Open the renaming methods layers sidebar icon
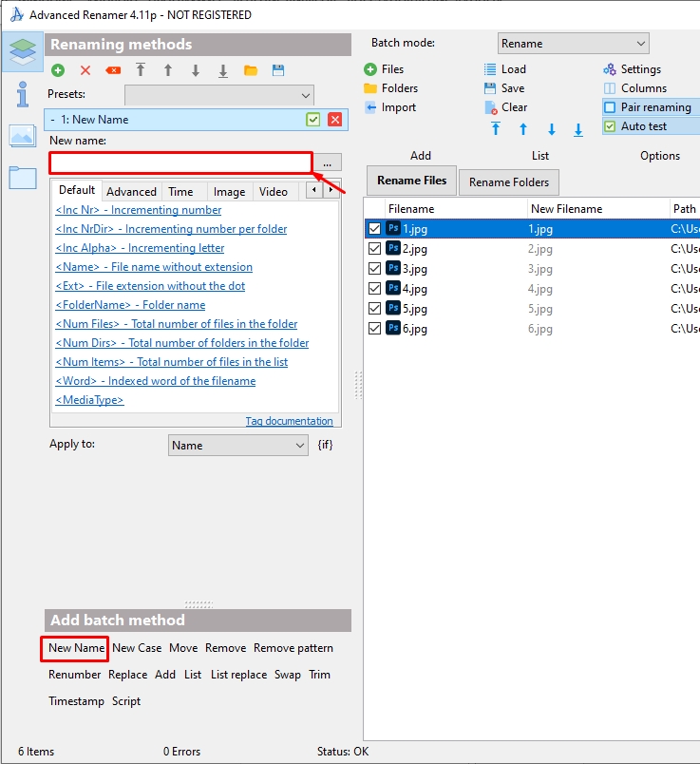700x764 pixels. click(x=23, y=51)
